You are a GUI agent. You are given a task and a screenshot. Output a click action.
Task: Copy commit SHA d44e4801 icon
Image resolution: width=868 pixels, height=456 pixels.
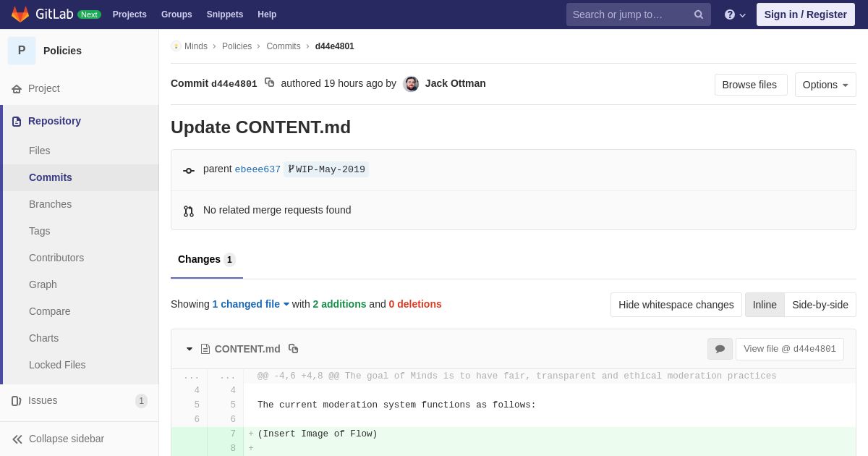tap(269, 83)
